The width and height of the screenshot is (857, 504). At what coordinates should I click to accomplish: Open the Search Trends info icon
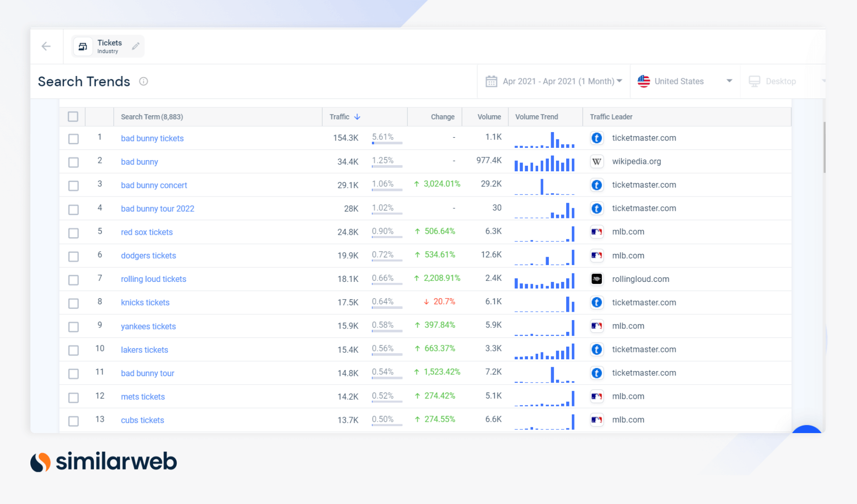pyautogui.click(x=144, y=81)
